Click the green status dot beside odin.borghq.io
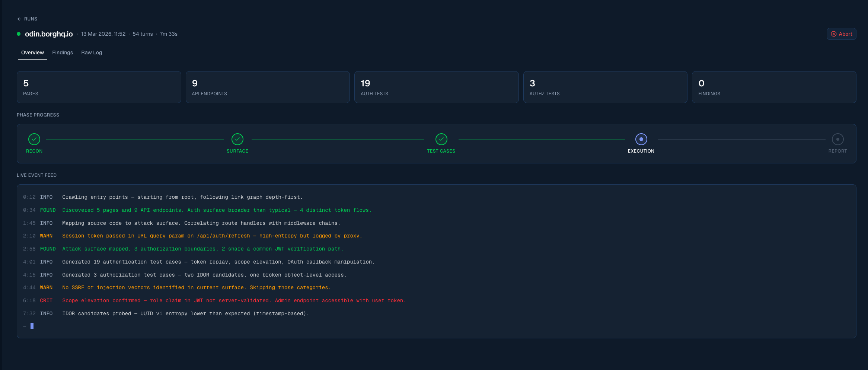Image resolution: width=868 pixels, height=370 pixels. click(18, 34)
